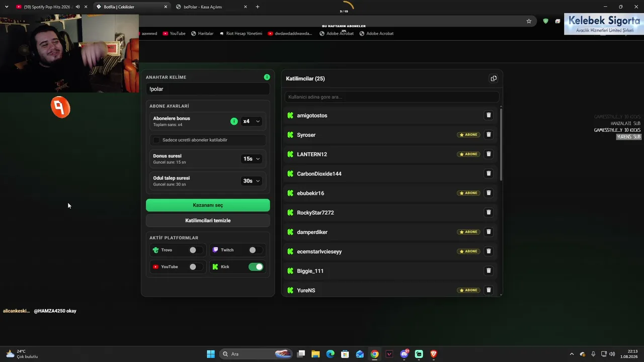644x362 pixels.
Task: Open dwdawdaddwawda bookmark
Action: [290, 34]
